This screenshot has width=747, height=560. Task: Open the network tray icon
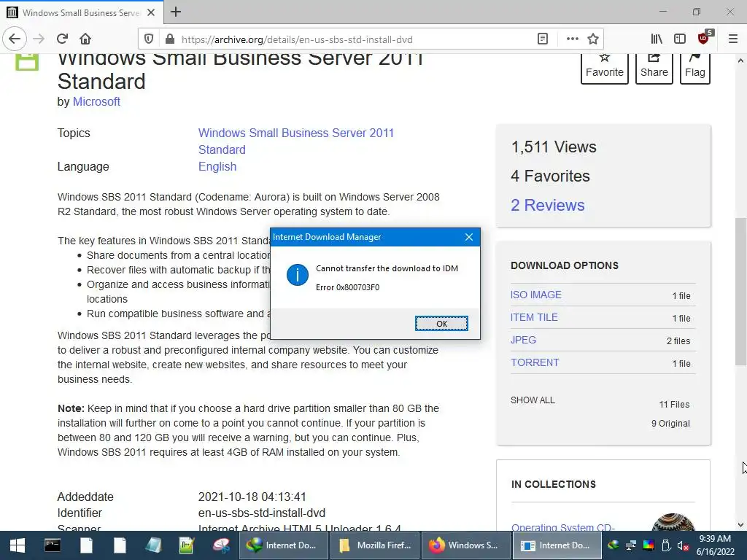pos(631,545)
